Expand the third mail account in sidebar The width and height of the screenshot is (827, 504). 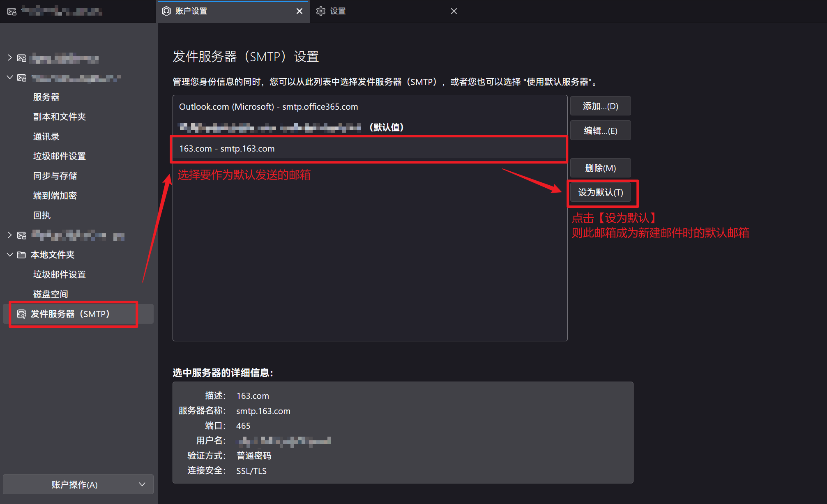pyautogui.click(x=9, y=235)
